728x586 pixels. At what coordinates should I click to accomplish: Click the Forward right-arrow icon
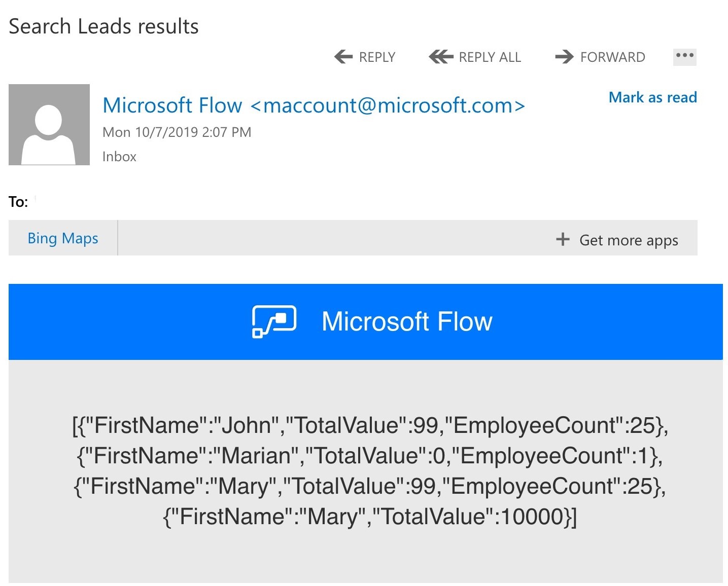pyautogui.click(x=564, y=57)
